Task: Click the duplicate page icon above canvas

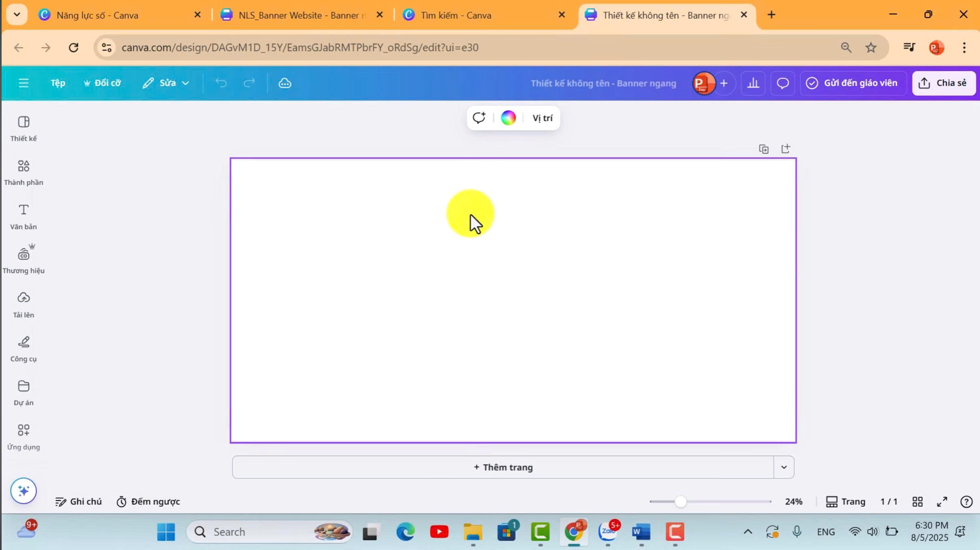Action: point(764,149)
